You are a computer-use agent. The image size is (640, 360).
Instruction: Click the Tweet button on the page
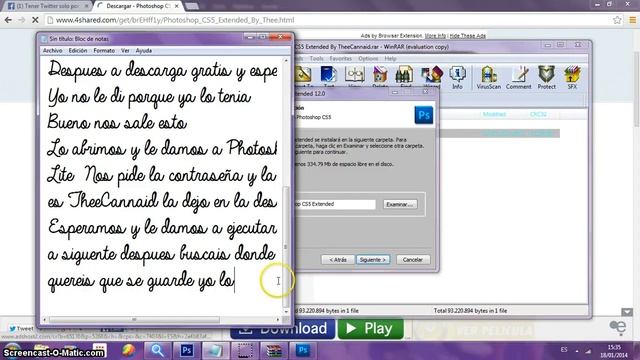(x=21, y=329)
